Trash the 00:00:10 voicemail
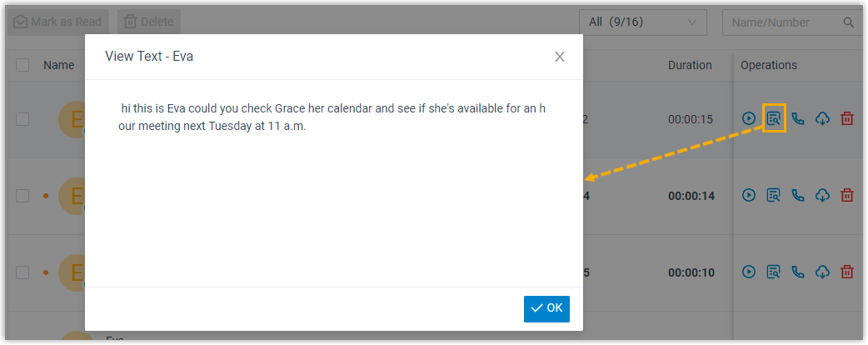The width and height of the screenshot is (868, 345). [x=847, y=272]
